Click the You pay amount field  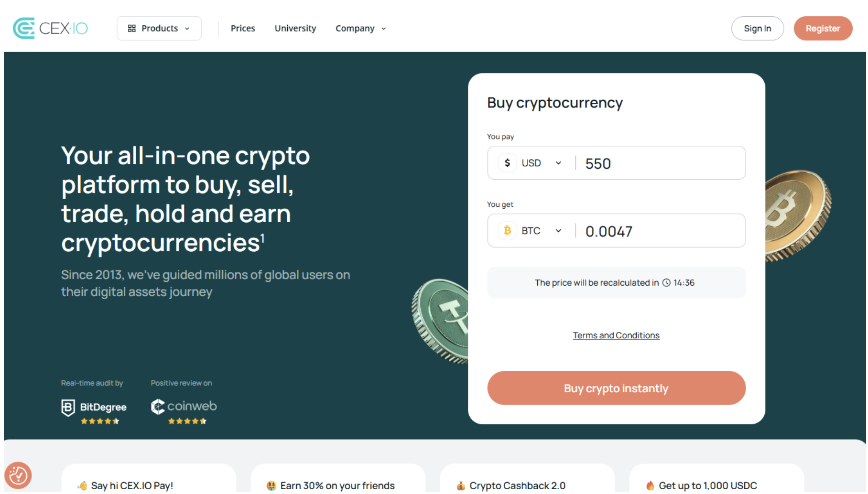[x=660, y=163]
